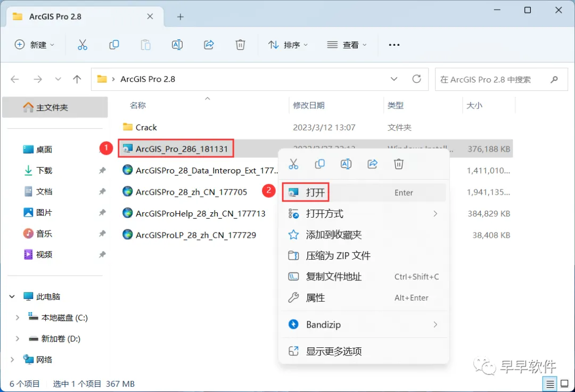This screenshot has width=575, height=392.
Task: Open the 新建 (New) dropdown
Action: click(x=35, y=45)
